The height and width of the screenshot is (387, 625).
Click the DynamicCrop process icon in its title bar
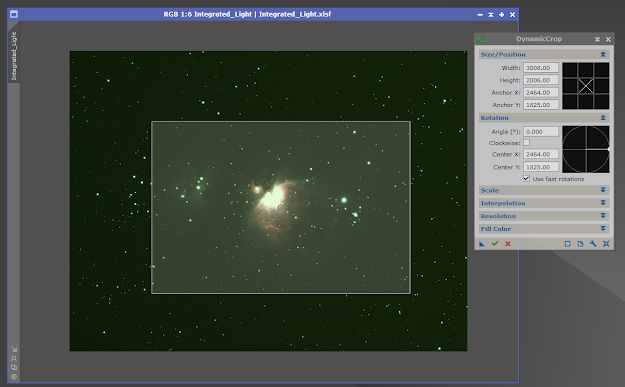point(480,39)
